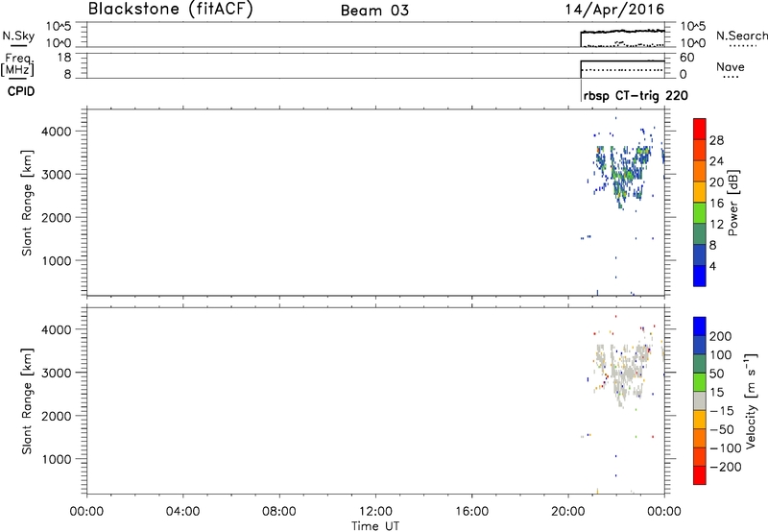Pick the blue top Velocity colorbar segment

coord(700,326)
